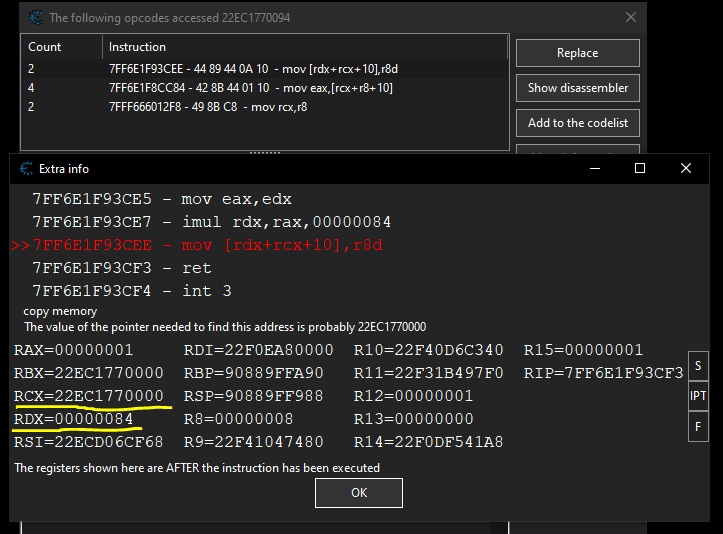Click the Cheat Engine icon in opcodes window
Viewport: 723px width, 534px height.
tap(36, 17)
